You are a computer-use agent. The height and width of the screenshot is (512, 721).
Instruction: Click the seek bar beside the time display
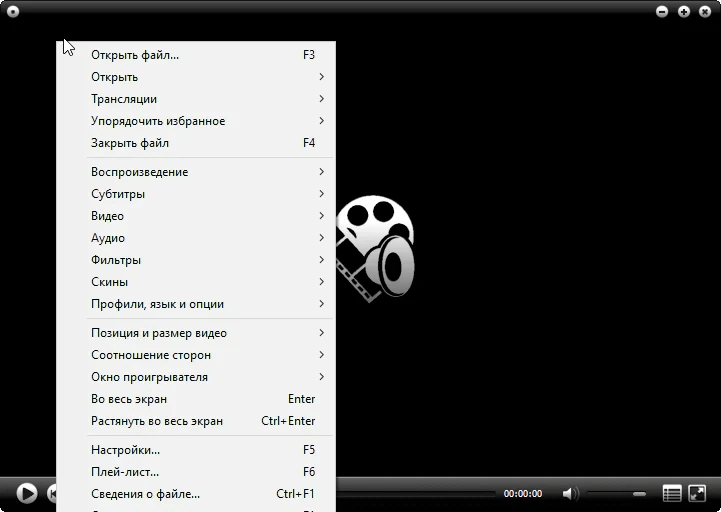tap(416, 494)
